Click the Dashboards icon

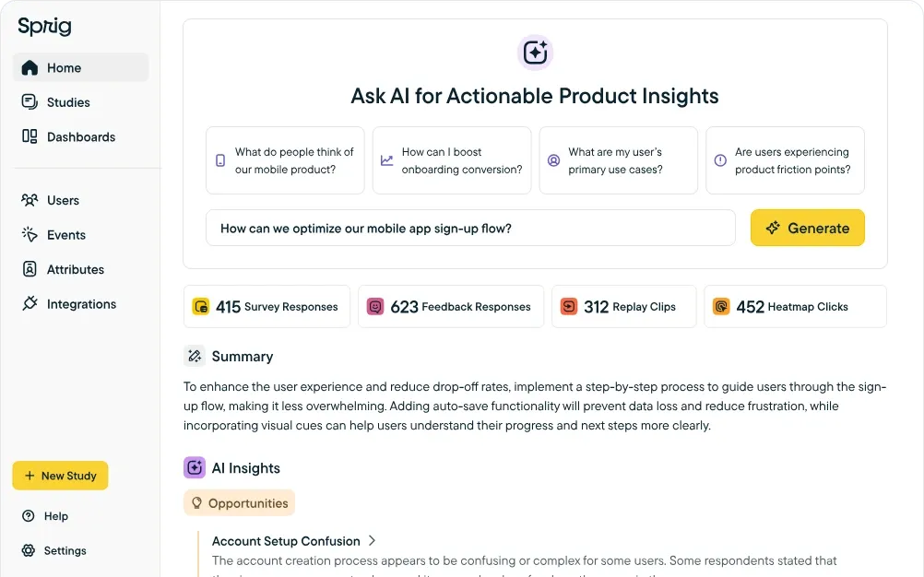point(29,136)
